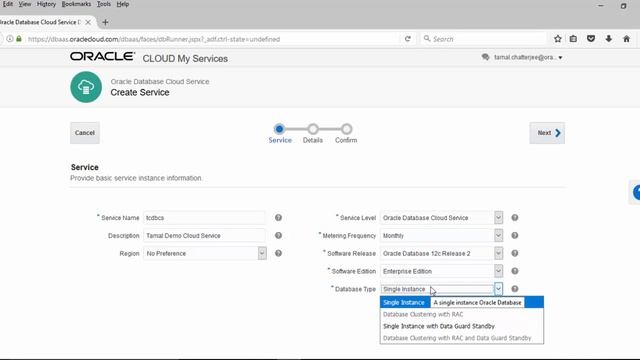This screenshot has height=360, width=640.
Task: Click the browser reload icon
Action: pos(407,39)
